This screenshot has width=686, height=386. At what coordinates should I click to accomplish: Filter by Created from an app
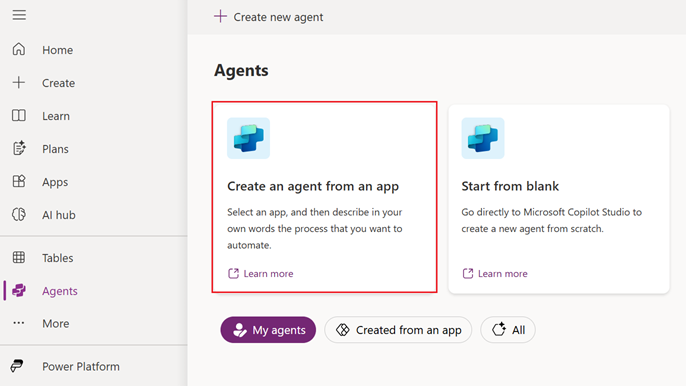[x=398, y=330]
